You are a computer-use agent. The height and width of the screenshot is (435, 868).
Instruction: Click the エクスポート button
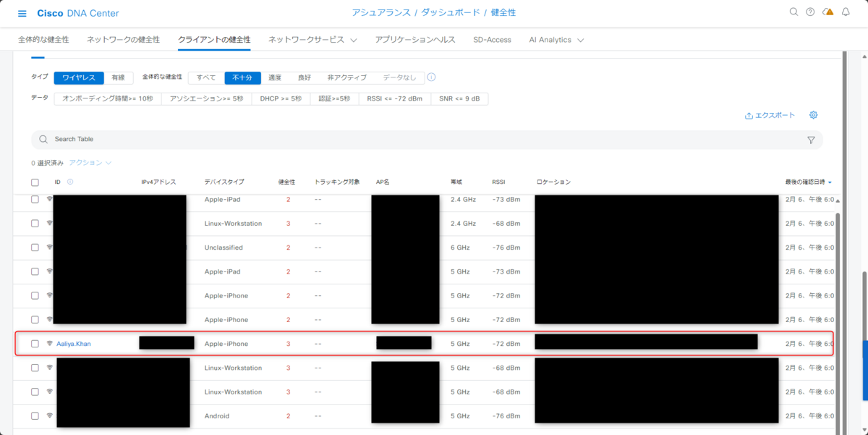(770, 115)
